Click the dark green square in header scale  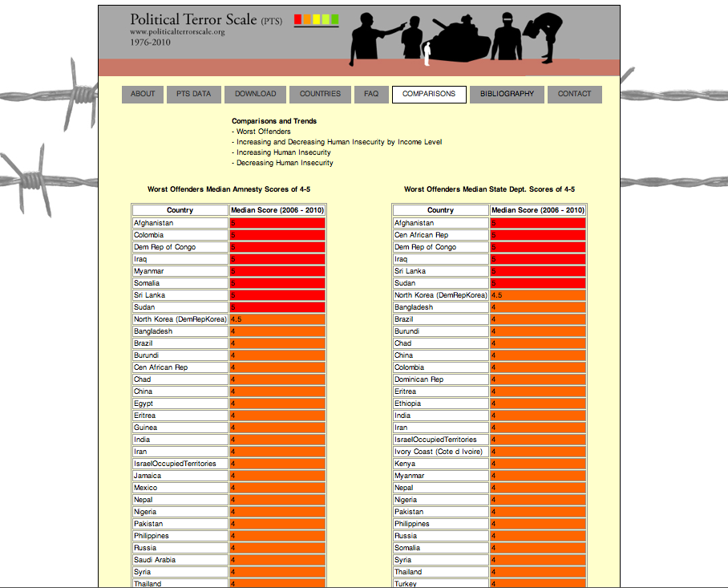click(335, 19)
